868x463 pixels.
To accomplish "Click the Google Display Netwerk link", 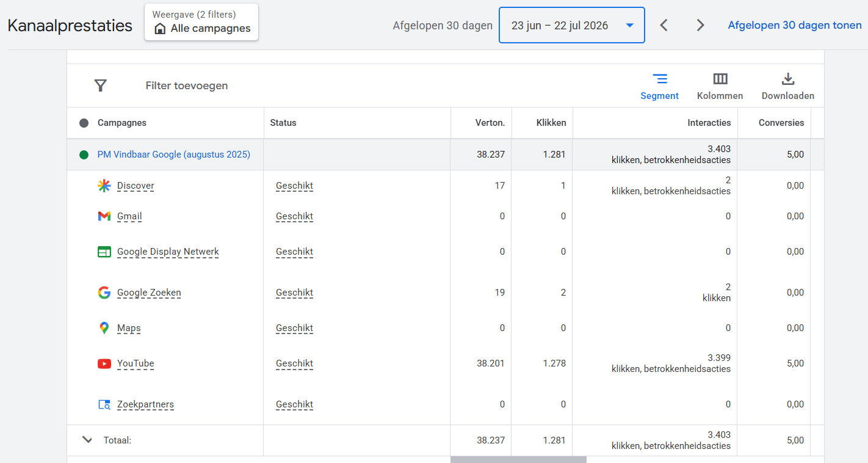I will (x=168, y=252).
